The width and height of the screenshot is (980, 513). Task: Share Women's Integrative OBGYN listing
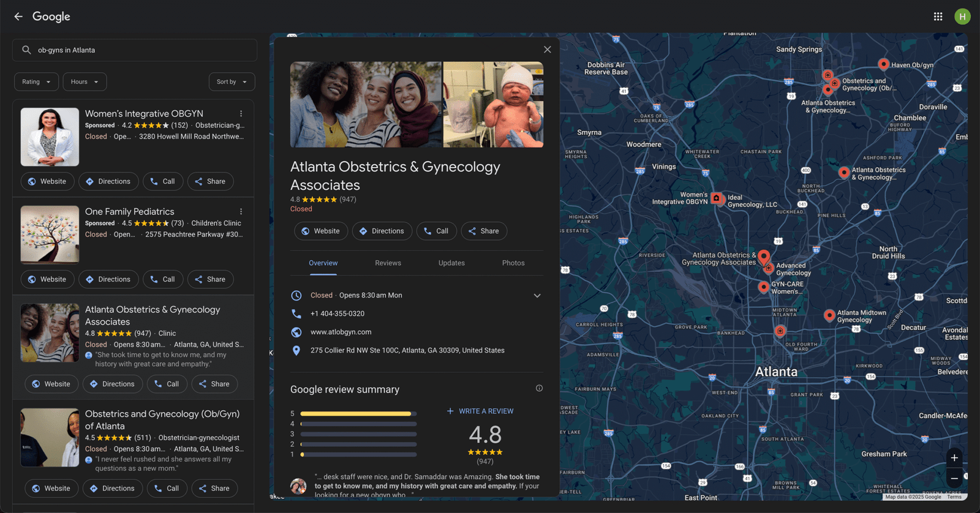[210, 181]
